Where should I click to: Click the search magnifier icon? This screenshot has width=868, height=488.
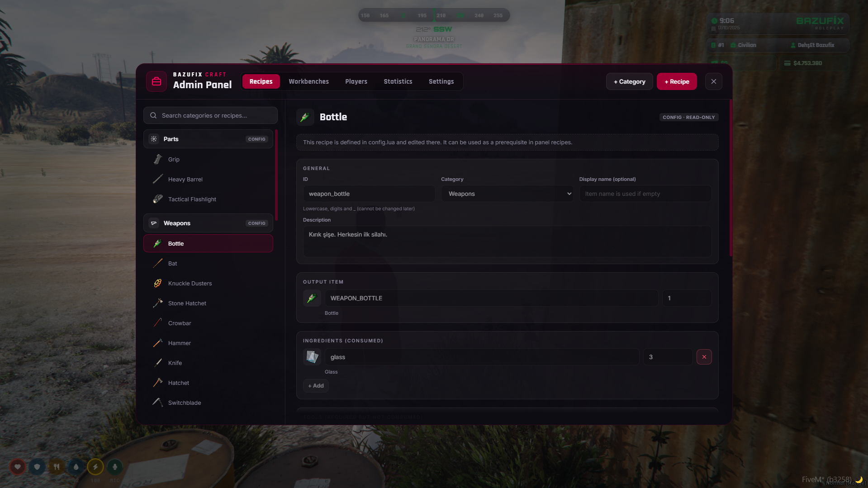153,115
